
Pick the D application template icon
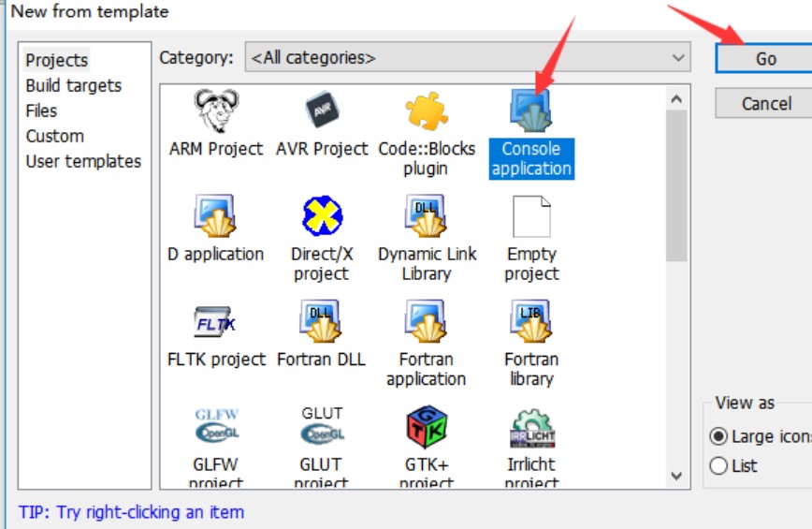click(x=215, y=216)
